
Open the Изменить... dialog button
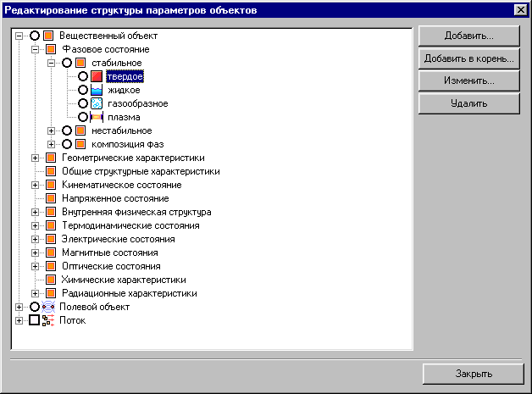click(469, 80)
